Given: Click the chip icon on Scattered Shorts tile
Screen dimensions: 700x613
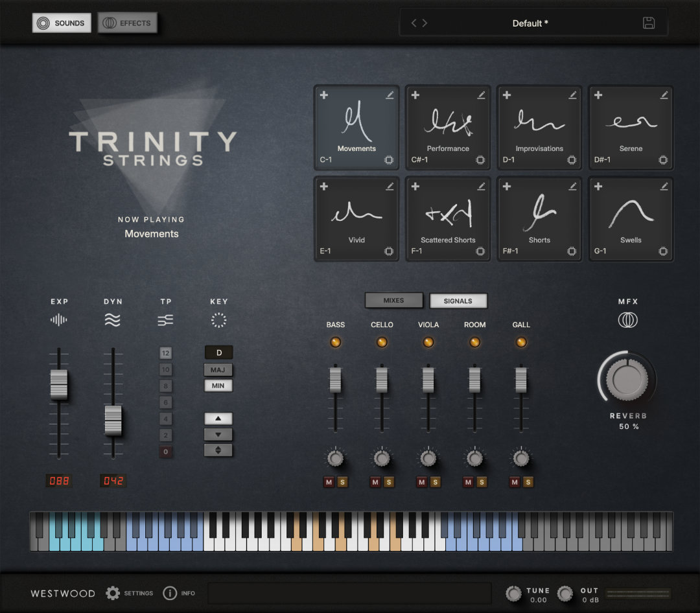Looking at the screenshot, I should [480, 251].
